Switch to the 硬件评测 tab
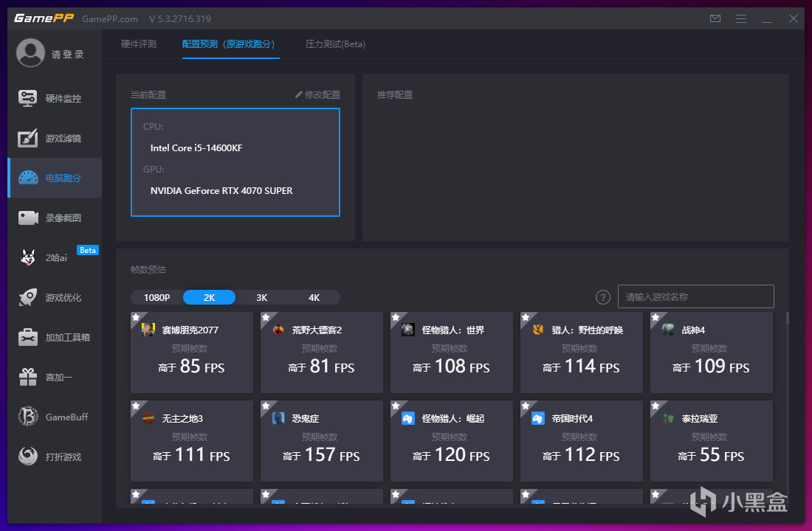 (139, 44)
